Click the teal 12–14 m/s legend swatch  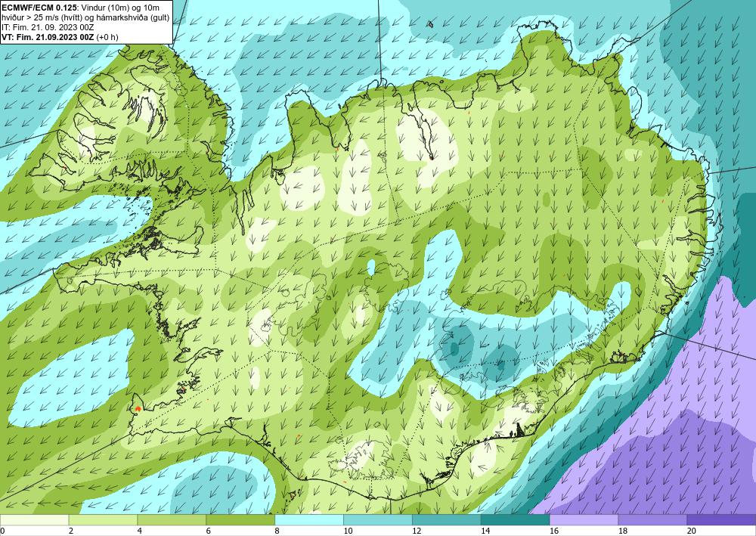[447, 519]
